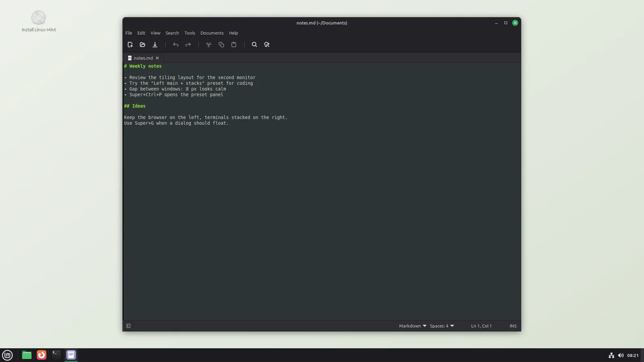Close the notes.md tab
The width and height of the screenshot is (644, 362).
coord(157,58)
